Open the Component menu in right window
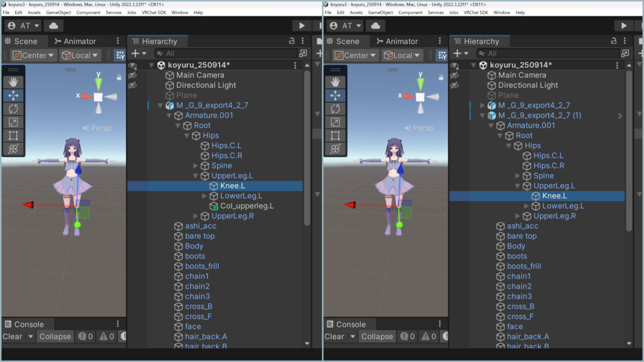 tap(410, 13)
